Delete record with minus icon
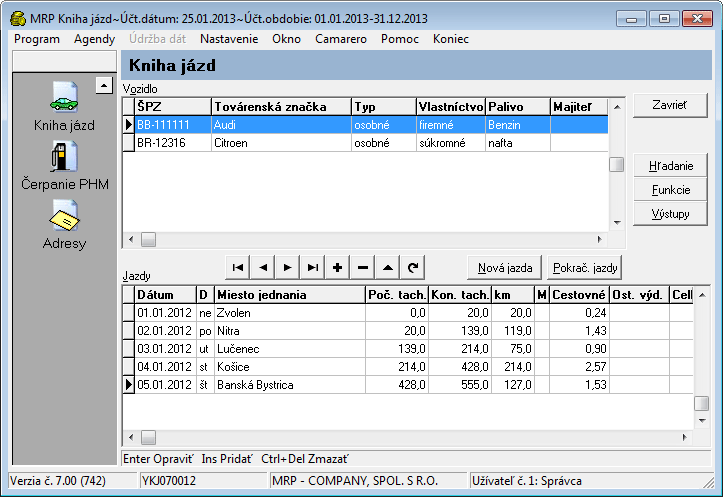 click(362, 267)
